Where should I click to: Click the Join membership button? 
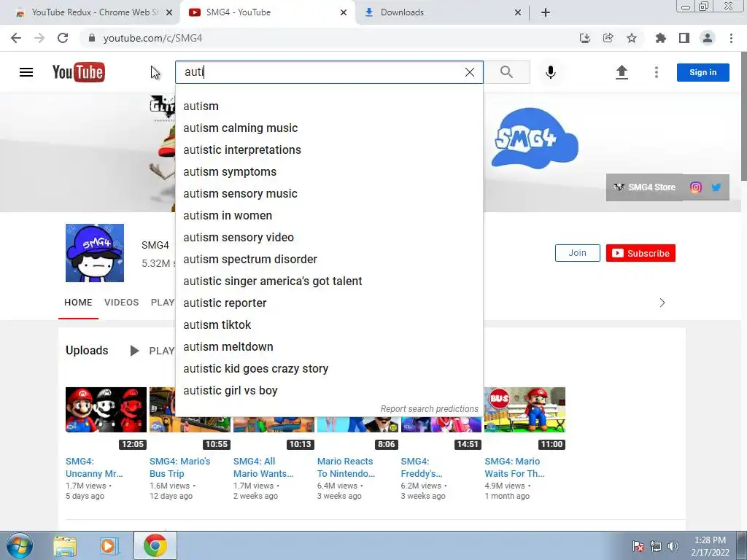pyautogui.click(x=578, y=253)
